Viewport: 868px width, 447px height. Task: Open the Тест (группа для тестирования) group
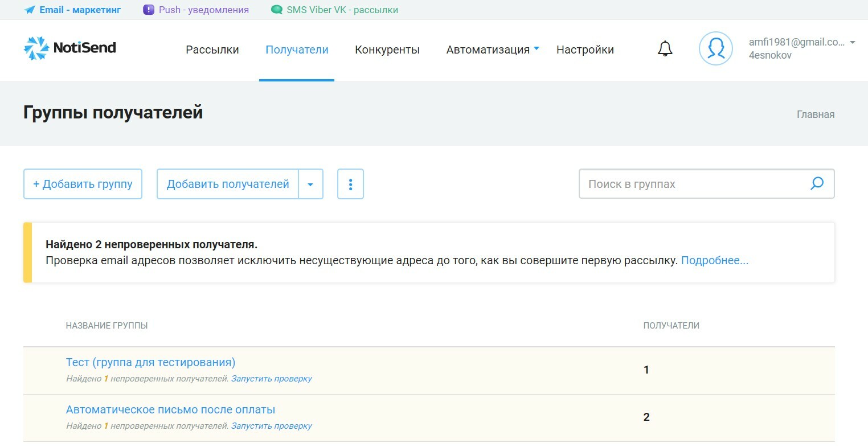150,362
